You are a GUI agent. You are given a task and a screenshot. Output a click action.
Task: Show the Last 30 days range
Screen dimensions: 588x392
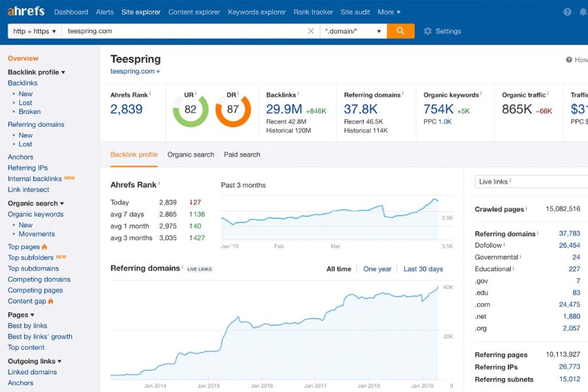coord(423,269)
